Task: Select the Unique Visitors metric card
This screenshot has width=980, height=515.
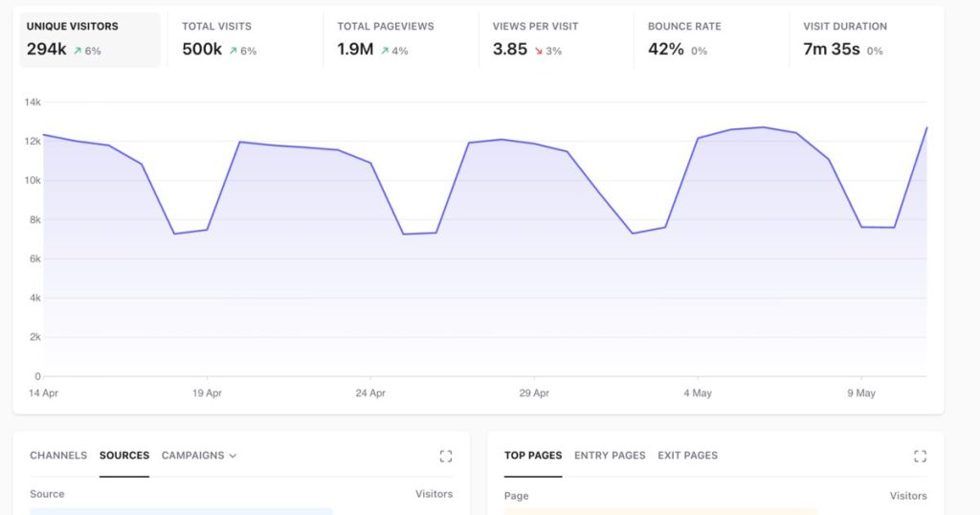Action: 90,39
